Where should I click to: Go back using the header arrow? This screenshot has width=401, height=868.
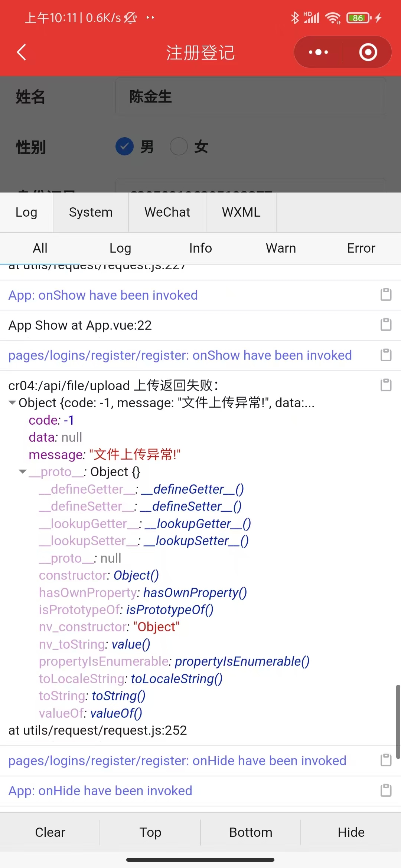click(22, 52)
